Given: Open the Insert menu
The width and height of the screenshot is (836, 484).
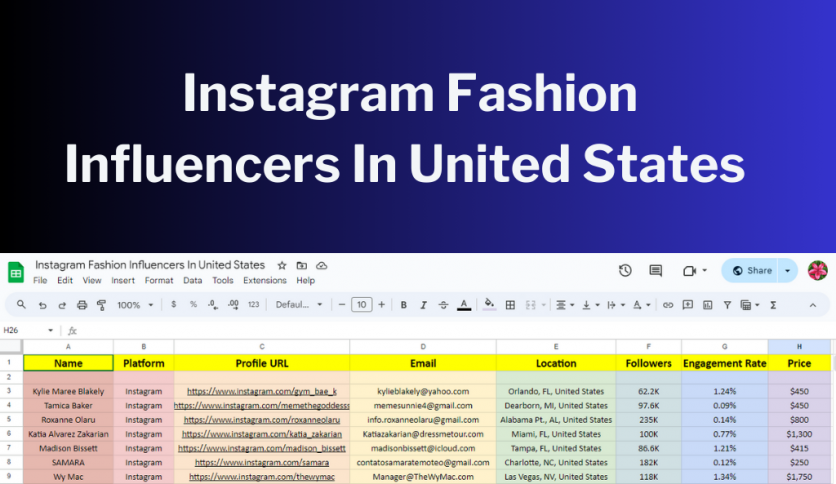Looking at the screenshot, I should point(123,280).
